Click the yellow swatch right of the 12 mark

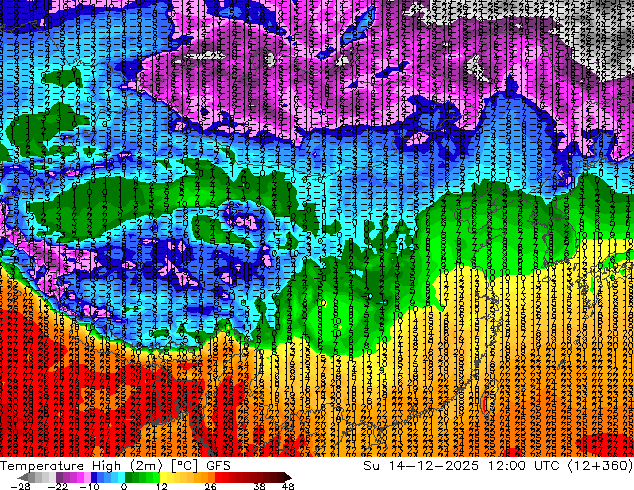[x=164, y=477]
